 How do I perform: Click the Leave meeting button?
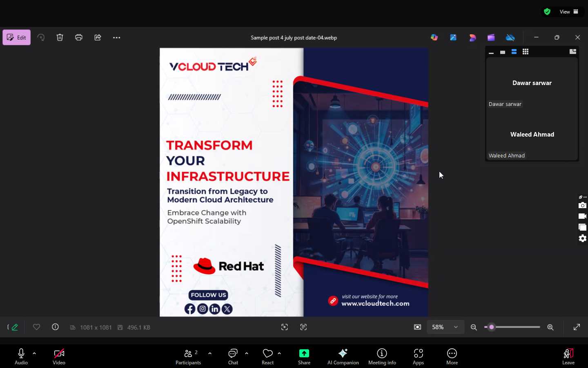(x=568, y=357)
